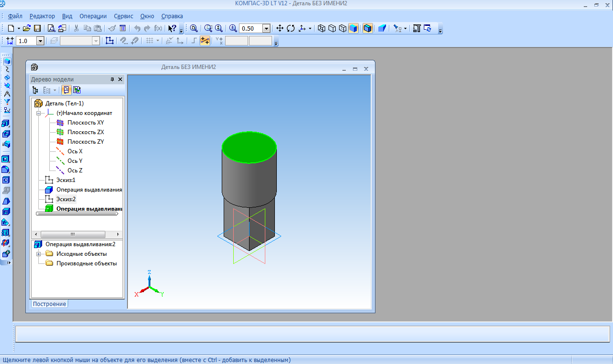Open the zoom scale 0.50 dropdown
Screen dimensions: 613x364
[x=266, y=28]
